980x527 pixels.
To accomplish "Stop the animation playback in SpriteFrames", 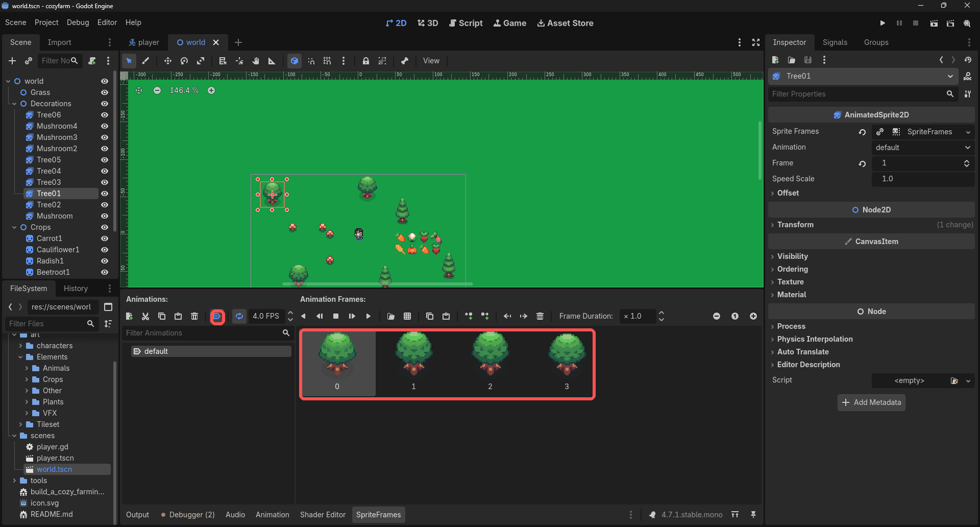I will pos(336,316).
